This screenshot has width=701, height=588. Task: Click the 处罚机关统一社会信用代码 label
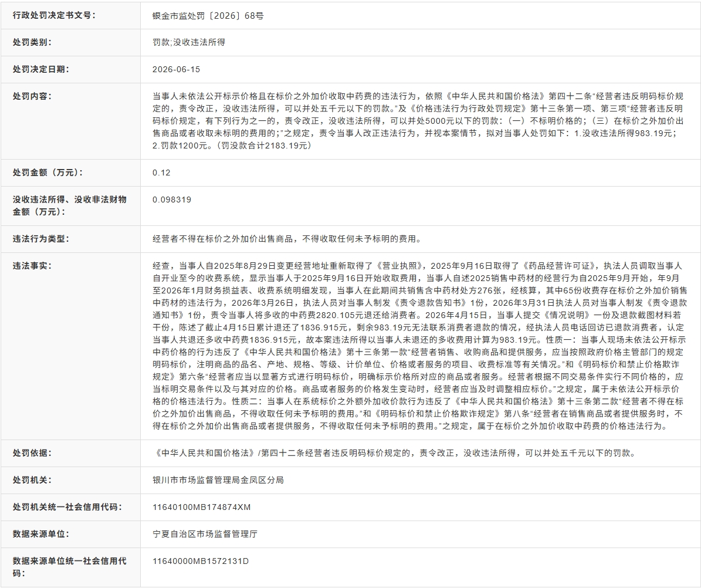[67, 506]
